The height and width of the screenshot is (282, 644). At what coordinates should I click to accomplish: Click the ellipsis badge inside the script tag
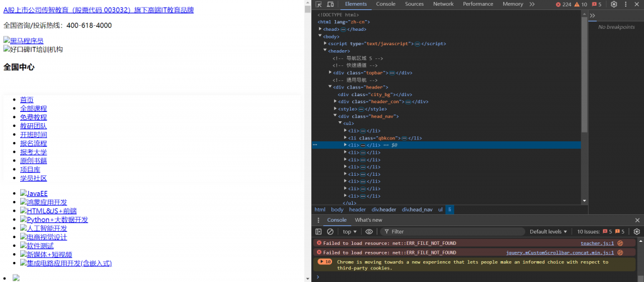pyautogui.click(x=418, y=44)
